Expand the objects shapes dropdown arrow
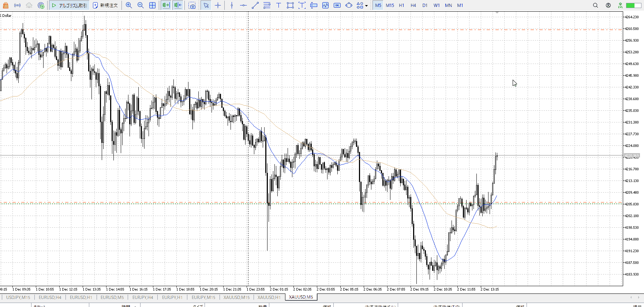The image size is (644, 307). point(366,6)
